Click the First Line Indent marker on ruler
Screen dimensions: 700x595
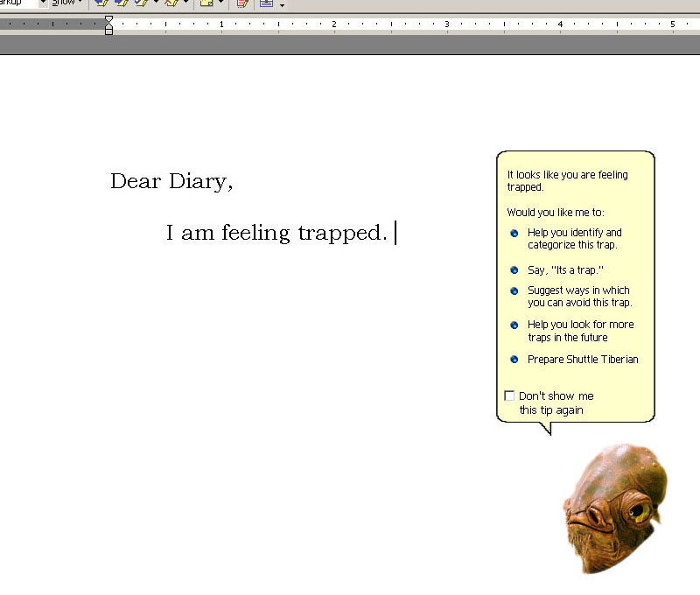108,19
